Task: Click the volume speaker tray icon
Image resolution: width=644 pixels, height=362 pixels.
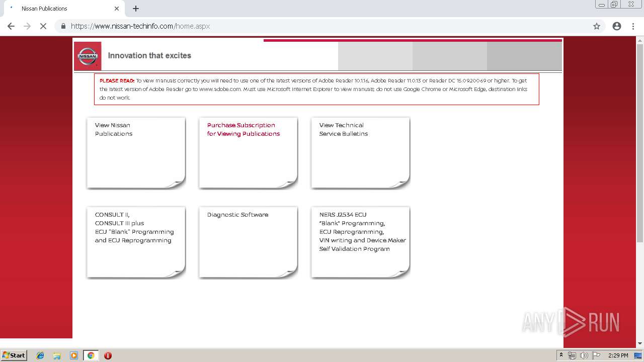Action: click(584, 355)
